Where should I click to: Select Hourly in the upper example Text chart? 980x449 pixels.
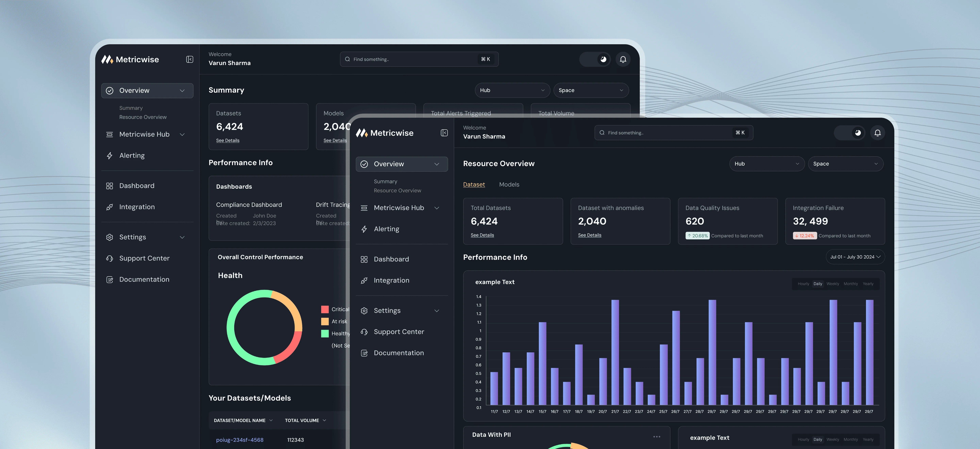click(x=803, y=284)
